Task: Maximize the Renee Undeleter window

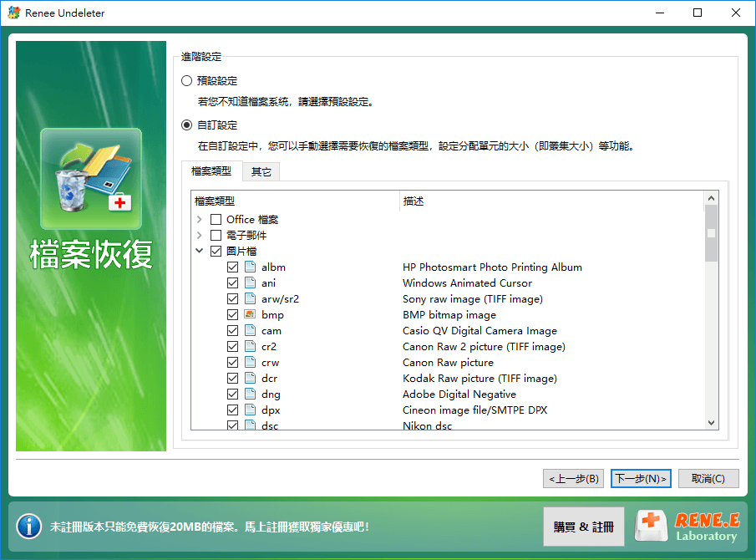Action: point(698,13)
